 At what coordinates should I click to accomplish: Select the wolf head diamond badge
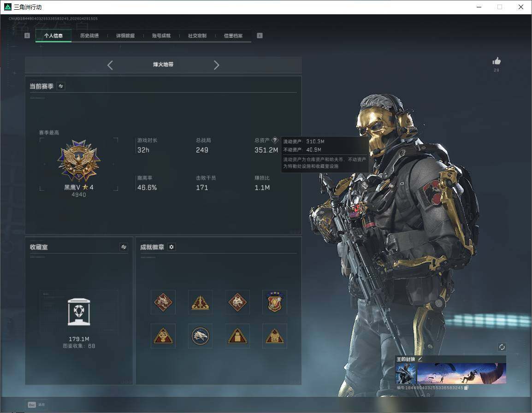click(x=237, y=302)
